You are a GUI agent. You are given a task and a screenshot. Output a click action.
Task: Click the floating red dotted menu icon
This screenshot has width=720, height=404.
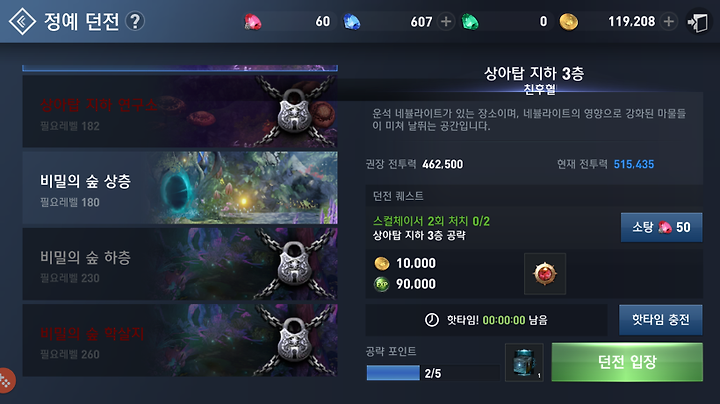[6, 380]
